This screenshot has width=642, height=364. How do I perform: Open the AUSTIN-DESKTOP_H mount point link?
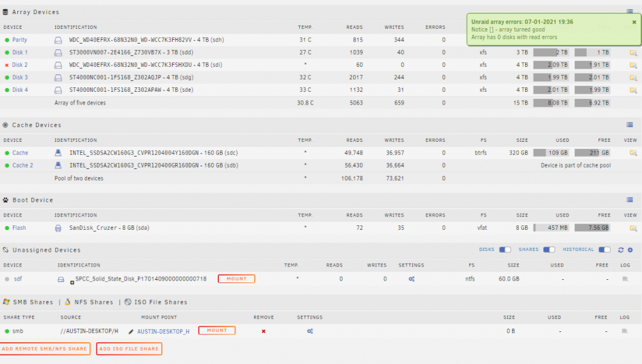point(163,332)
